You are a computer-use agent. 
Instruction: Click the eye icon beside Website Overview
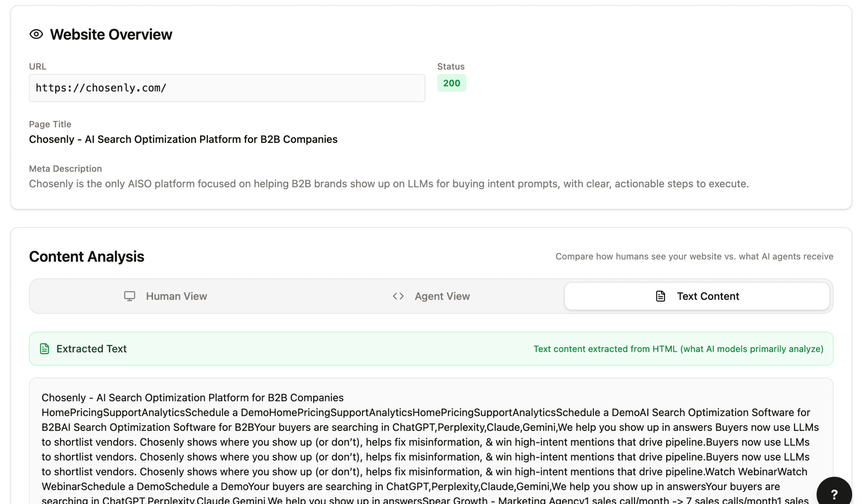pos(36,34)
